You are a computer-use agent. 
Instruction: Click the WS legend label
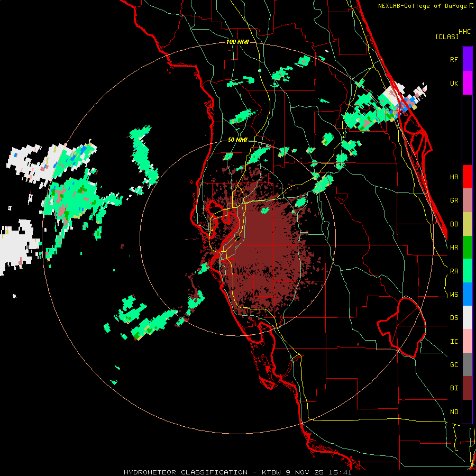click(454, 295)
